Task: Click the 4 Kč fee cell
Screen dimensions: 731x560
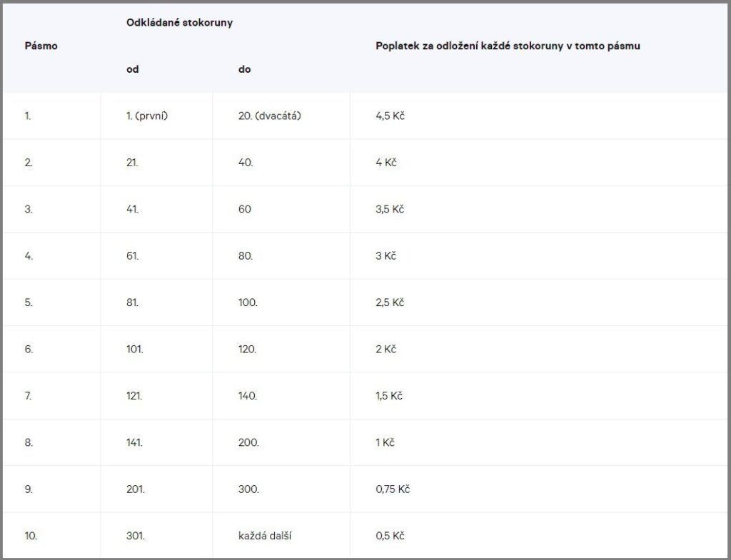Action: [385, 163]
